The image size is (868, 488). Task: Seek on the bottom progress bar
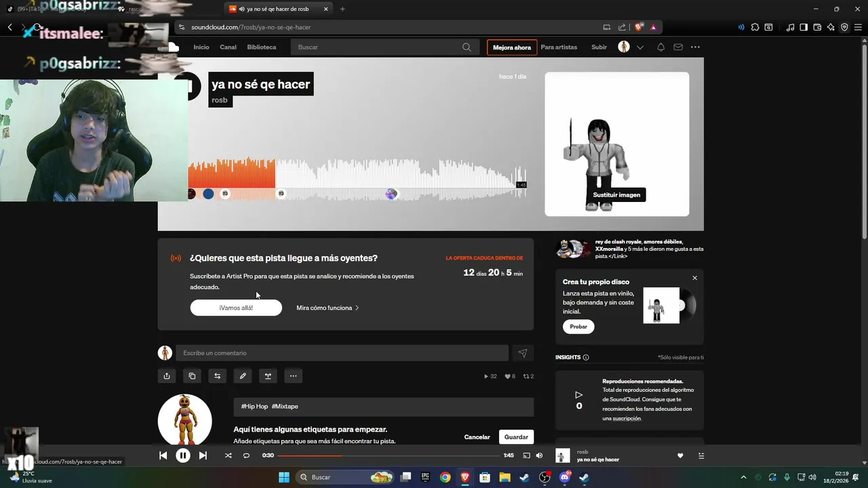tap(389, 455)
